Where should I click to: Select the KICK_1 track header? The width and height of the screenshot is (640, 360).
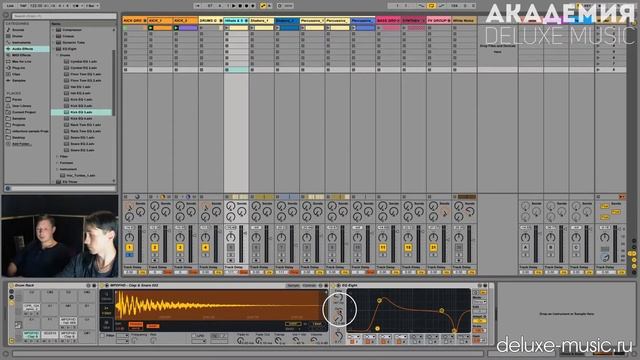click(x=160, y=20)
